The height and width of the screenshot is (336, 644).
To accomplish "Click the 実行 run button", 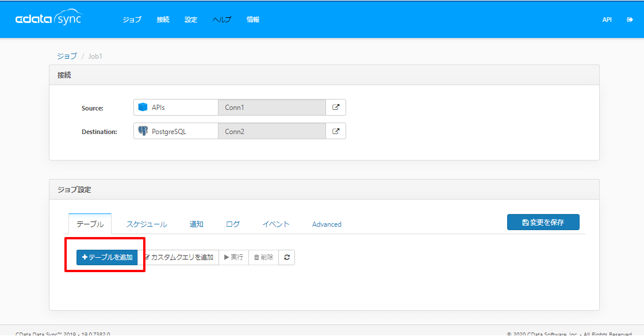I will click(233, 257).
